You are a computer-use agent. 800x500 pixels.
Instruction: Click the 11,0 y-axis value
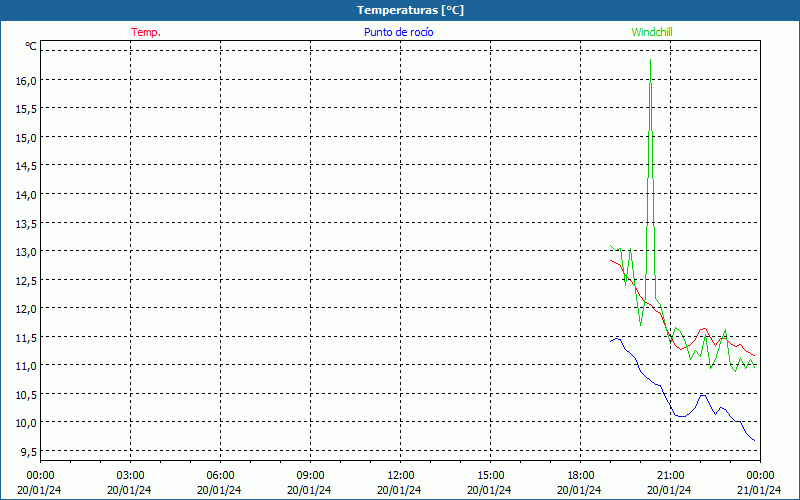[26, 366]
